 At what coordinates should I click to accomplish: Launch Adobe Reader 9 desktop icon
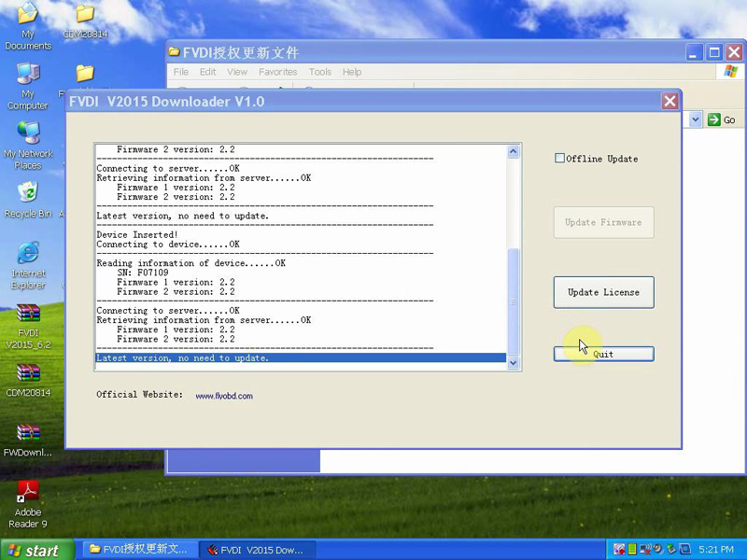pos(28,491)
